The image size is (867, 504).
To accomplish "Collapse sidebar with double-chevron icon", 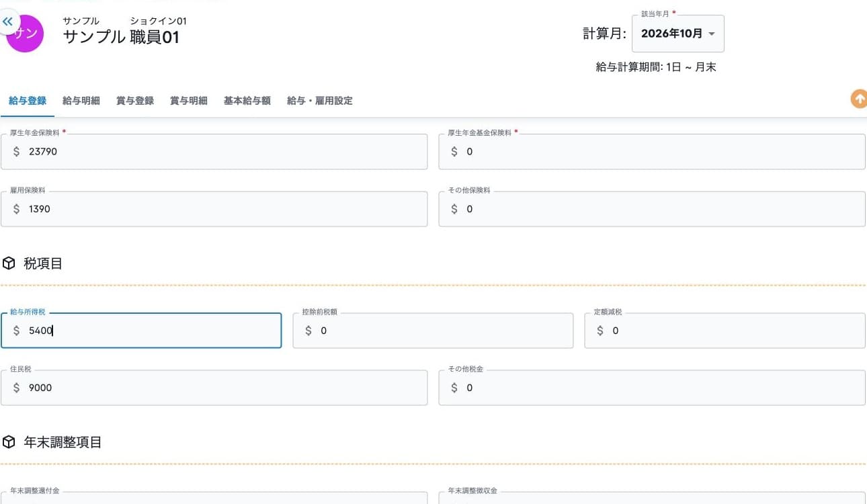I will (8, 22).
